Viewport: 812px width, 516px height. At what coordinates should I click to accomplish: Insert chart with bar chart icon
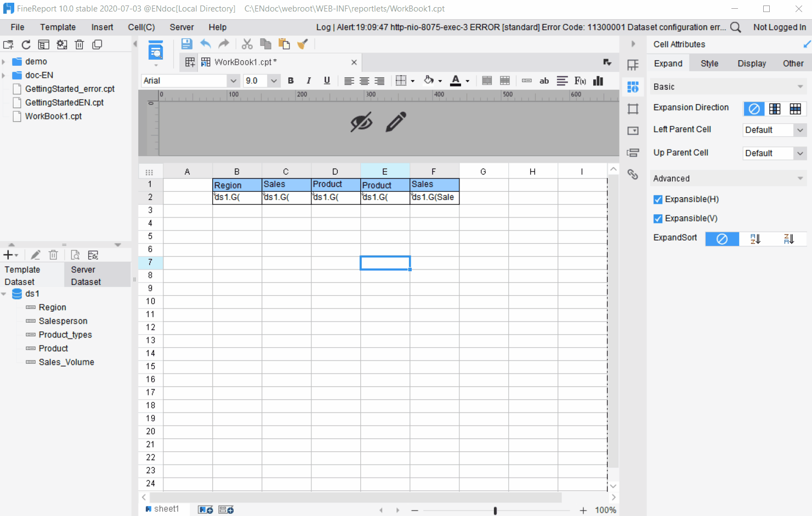click(598, 81)
